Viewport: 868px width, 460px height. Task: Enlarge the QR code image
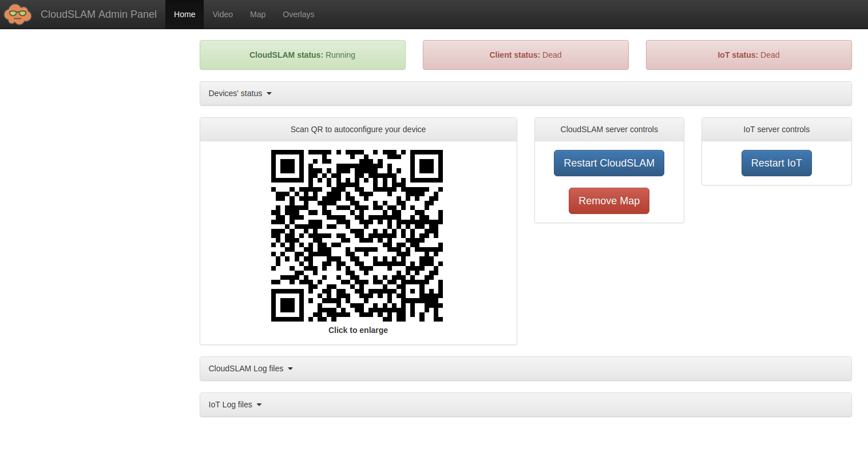[x=357, y=236]
